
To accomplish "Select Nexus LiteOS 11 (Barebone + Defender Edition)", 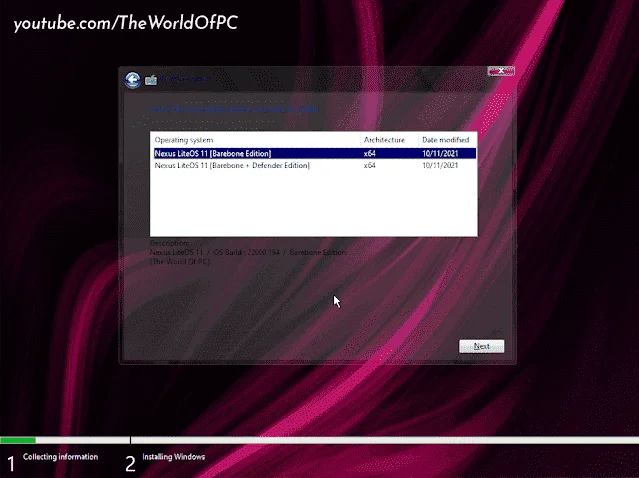I will 313,165.
